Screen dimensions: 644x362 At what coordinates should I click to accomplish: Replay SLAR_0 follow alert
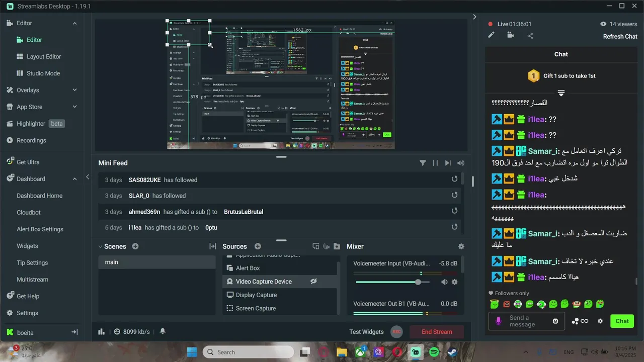pos(454,196)
